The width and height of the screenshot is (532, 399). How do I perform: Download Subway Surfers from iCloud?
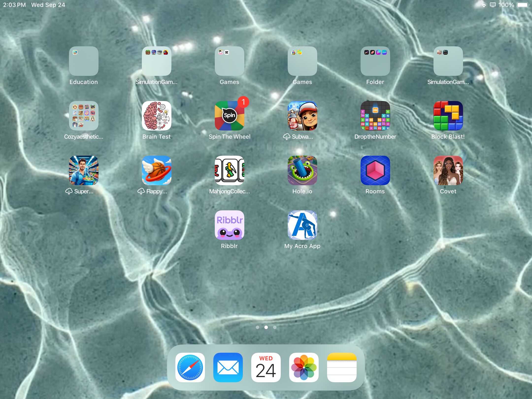tap(302, 116)
